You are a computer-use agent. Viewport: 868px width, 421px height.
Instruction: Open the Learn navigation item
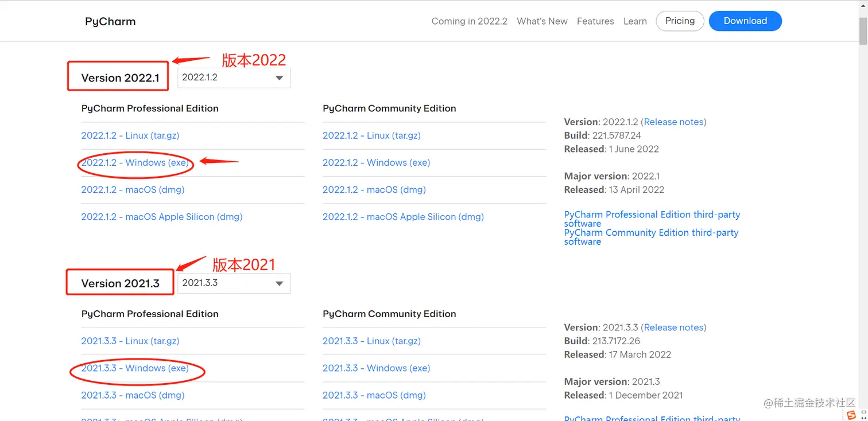click(x=635, y=21)
